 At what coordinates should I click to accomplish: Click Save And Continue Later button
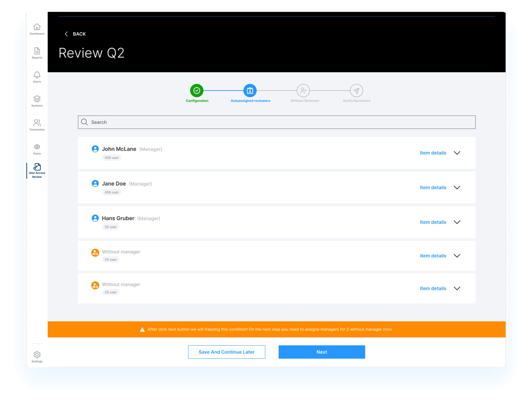click(227, 352)
